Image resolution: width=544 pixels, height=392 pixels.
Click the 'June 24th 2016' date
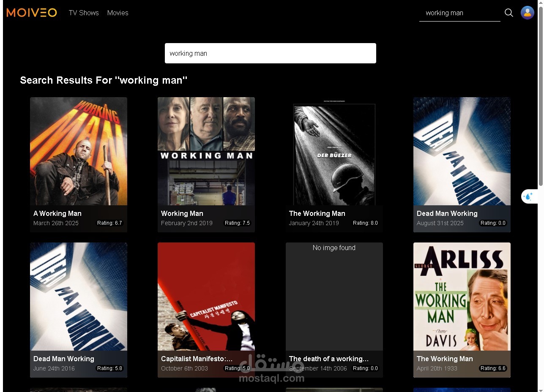(54, 368)
